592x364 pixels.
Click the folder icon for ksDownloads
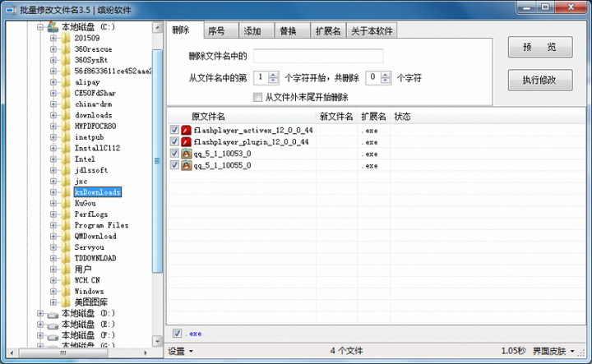coord(66,192)
